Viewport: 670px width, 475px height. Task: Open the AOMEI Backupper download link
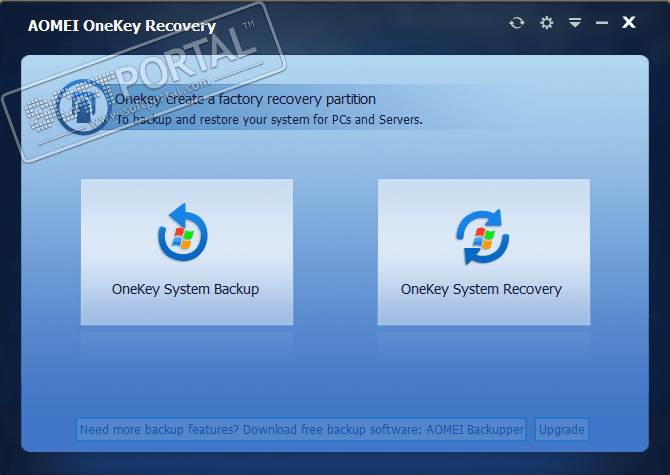(301, 429)
